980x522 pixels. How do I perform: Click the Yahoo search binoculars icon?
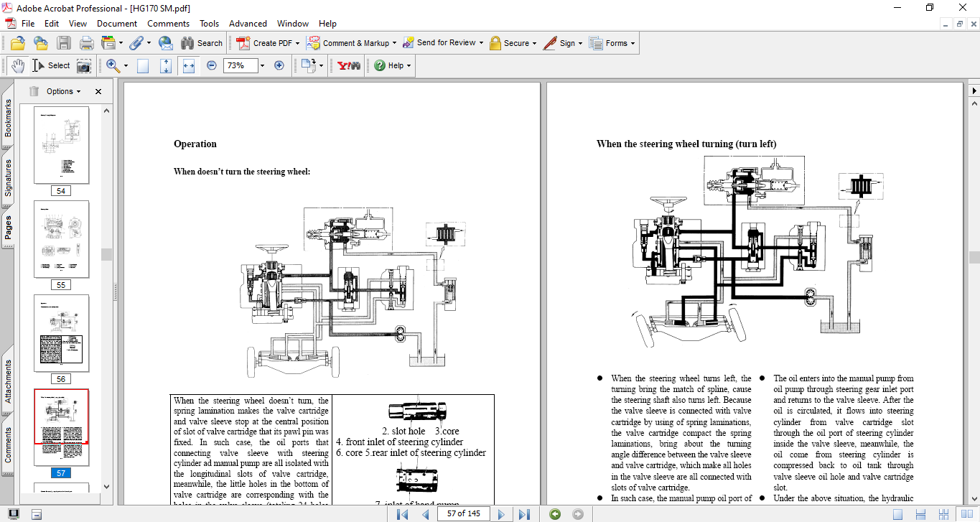pyautogui.click(x=349, y=65)
